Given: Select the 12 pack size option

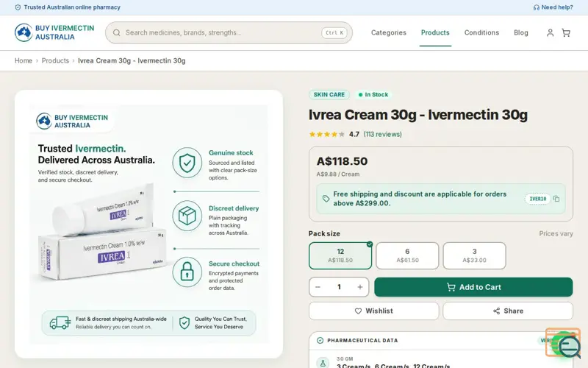Looking at the screenshot, I should point(340,255).
